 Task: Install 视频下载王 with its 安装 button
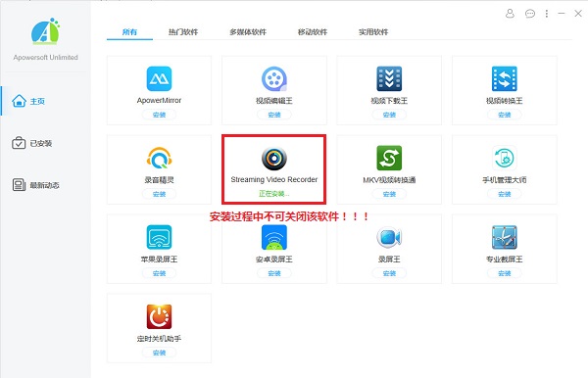tap(389, 115)
